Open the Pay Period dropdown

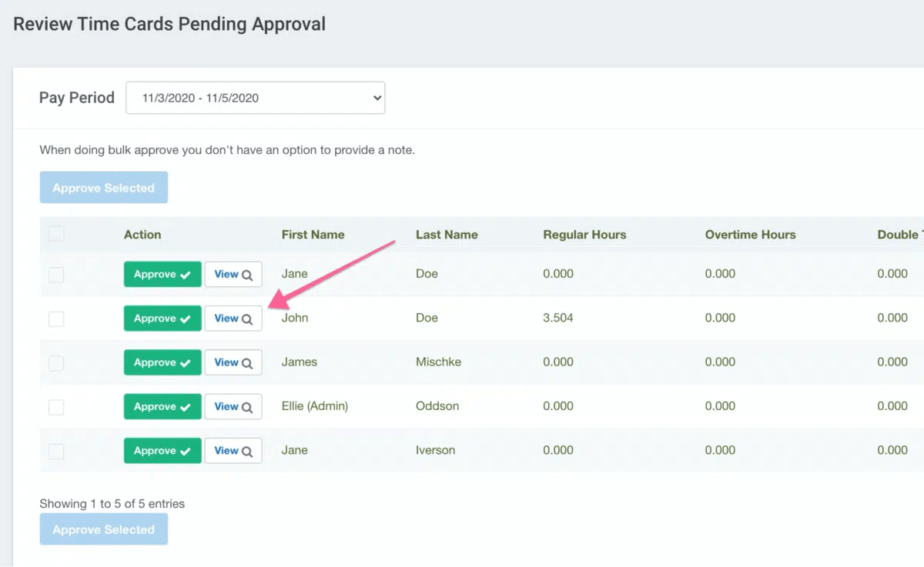255,98
